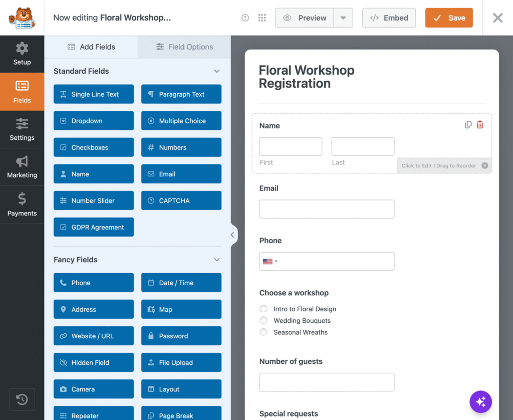Image resolution: width=513 pixels, height=420 pixels.
Task: Click the Special requests field label
Action: (289, 414)
